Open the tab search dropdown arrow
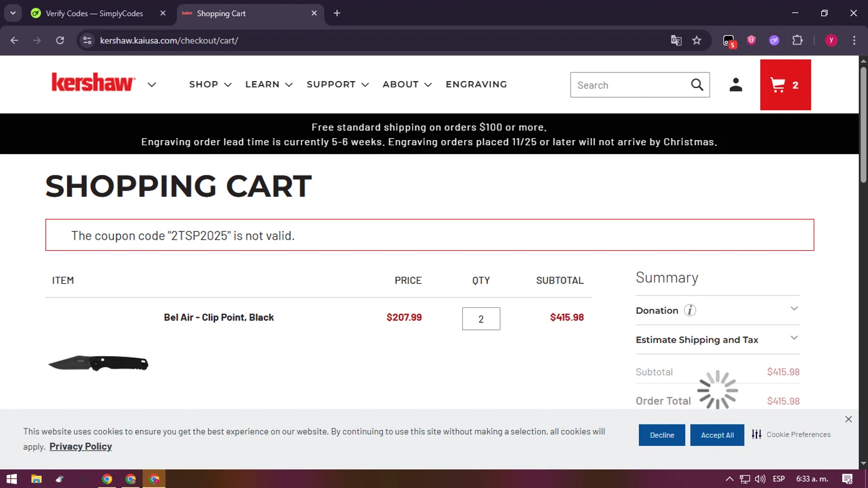The image size is (868, 488). click(13, 13)
